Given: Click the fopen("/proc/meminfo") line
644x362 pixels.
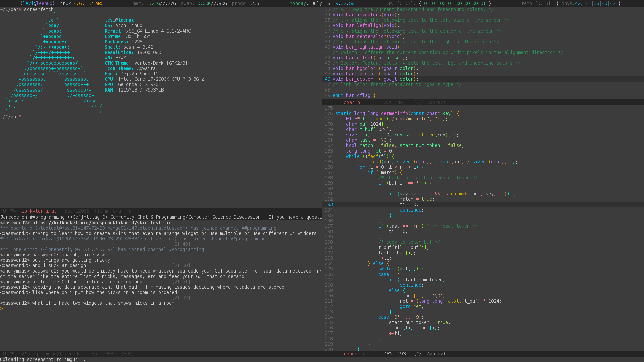Looking at the screenshot, I should click(x=397, y=119).
